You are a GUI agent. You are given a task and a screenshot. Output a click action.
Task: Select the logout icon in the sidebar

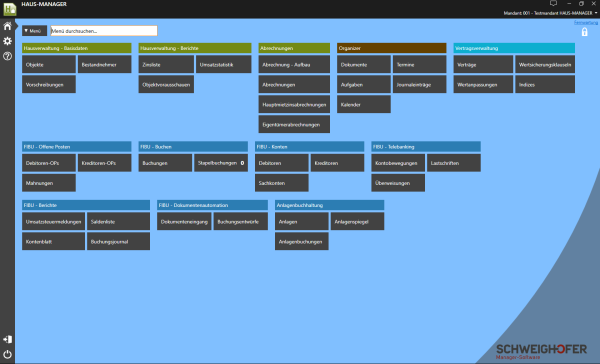(7, 339)
